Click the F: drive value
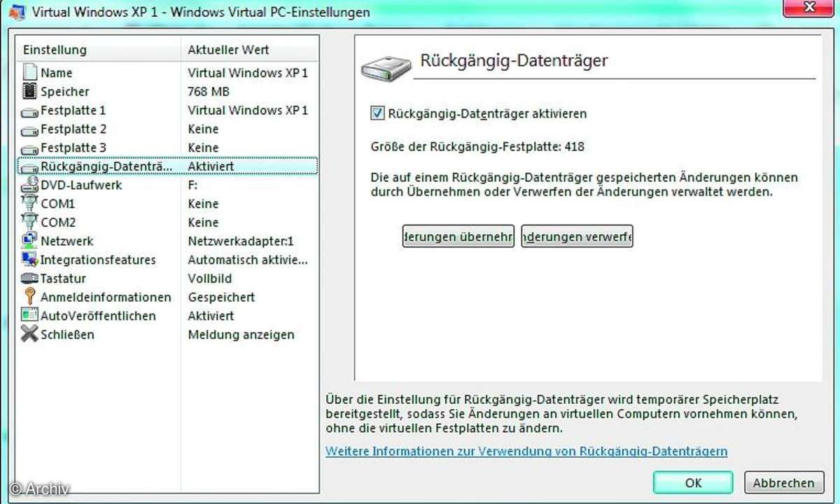The height and width of the screenshot is (504, 840). click(x=193, y=185)
